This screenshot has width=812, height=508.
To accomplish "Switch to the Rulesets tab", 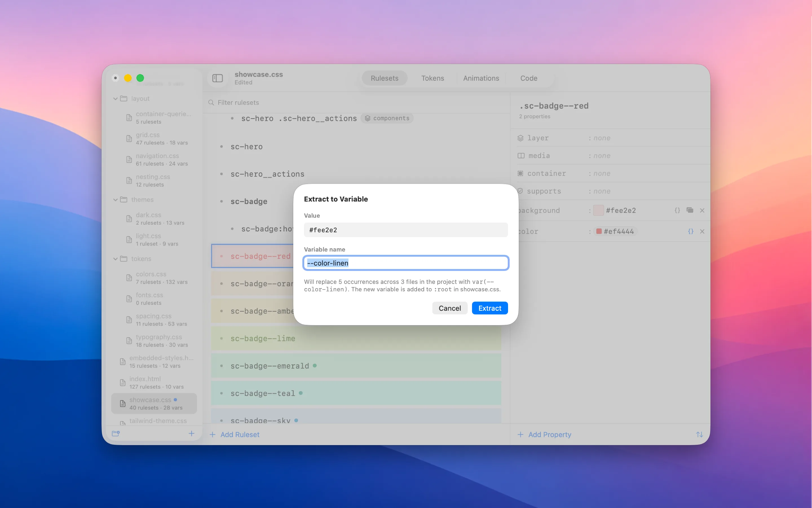I will (x=385, y=78).
